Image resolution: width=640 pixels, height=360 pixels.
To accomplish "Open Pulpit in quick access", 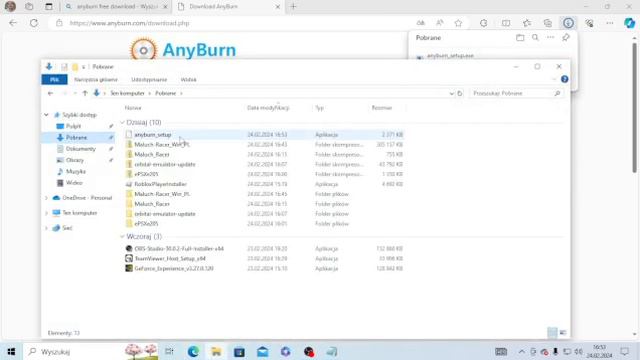I will pyautogui.click(x=73, y=126).
